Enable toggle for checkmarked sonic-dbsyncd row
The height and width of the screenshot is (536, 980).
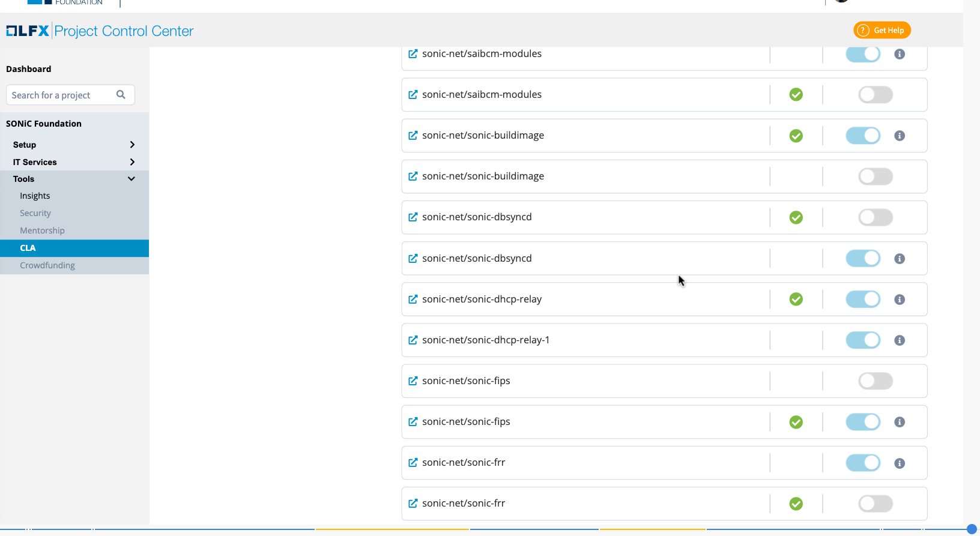(x=876, y=217)
